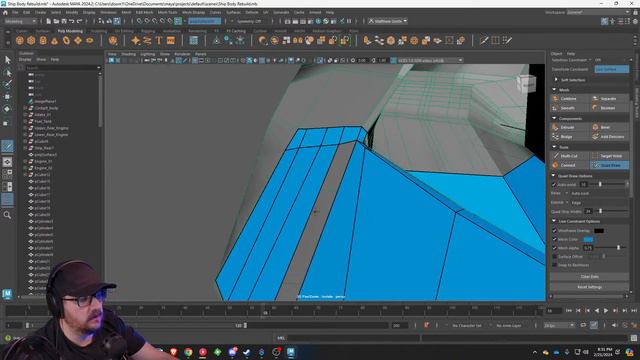Click Separate in the Mesh section
640x360 pixels.
click(x=609, y=99)
